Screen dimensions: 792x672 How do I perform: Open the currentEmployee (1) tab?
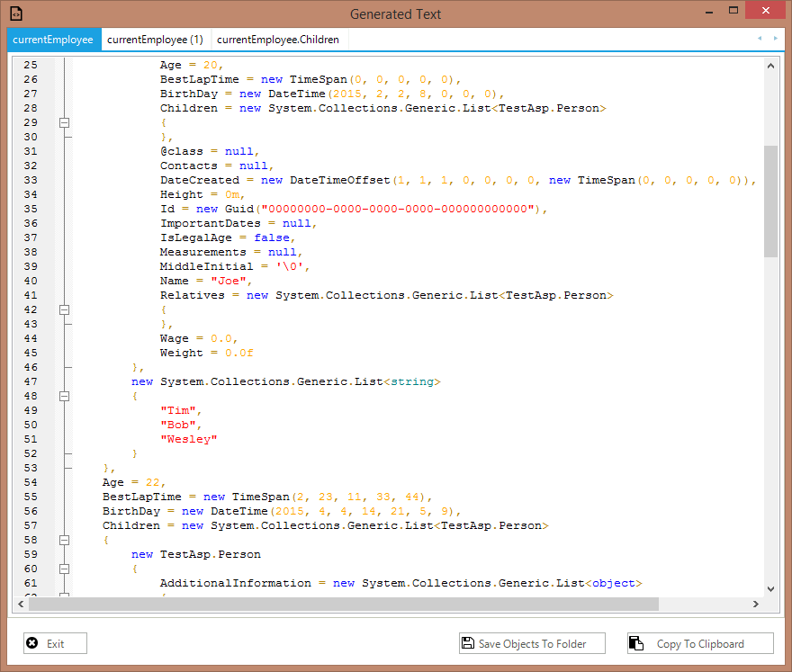click(155, 40)
